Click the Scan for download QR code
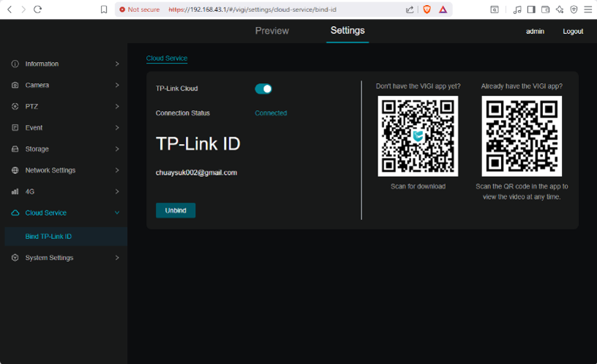This screenshot has width=597, height=364. coord(418,136)
